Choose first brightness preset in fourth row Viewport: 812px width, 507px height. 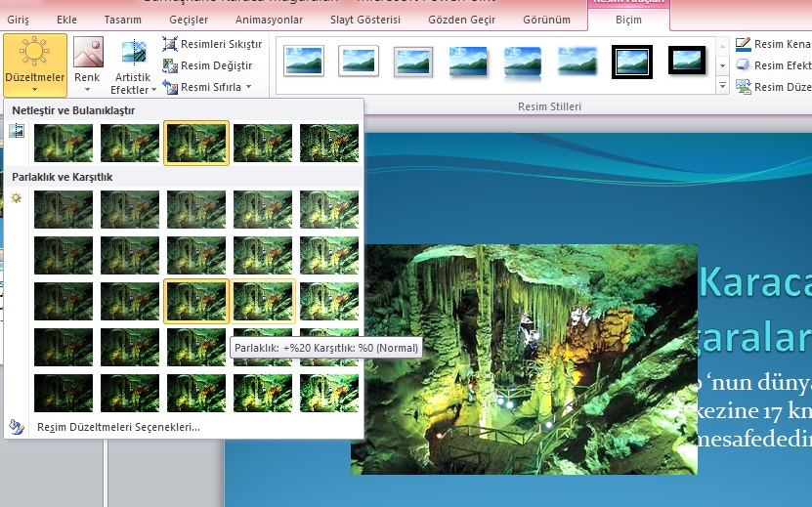click(64, 347)
